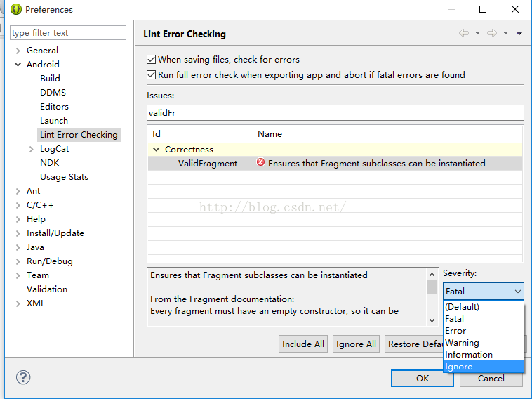Select the ValidFragment row in the issues table
Image resolution: width=532 pixels, height=399 pixels.
(x=335, y=164)
